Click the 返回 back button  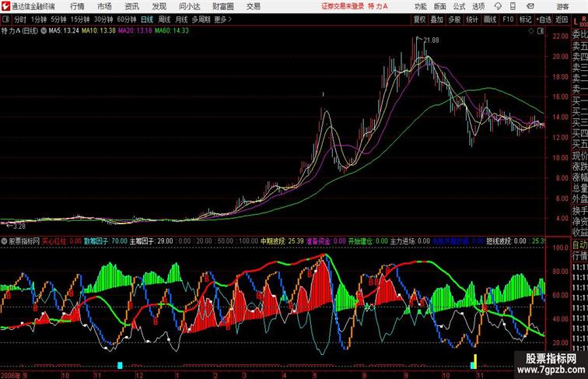pyautogui.click(x=562, y=19)
